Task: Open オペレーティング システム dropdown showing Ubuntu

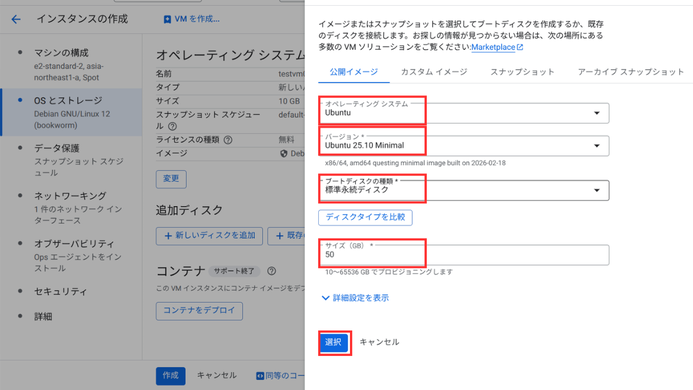Action: (x=464, y=113)
